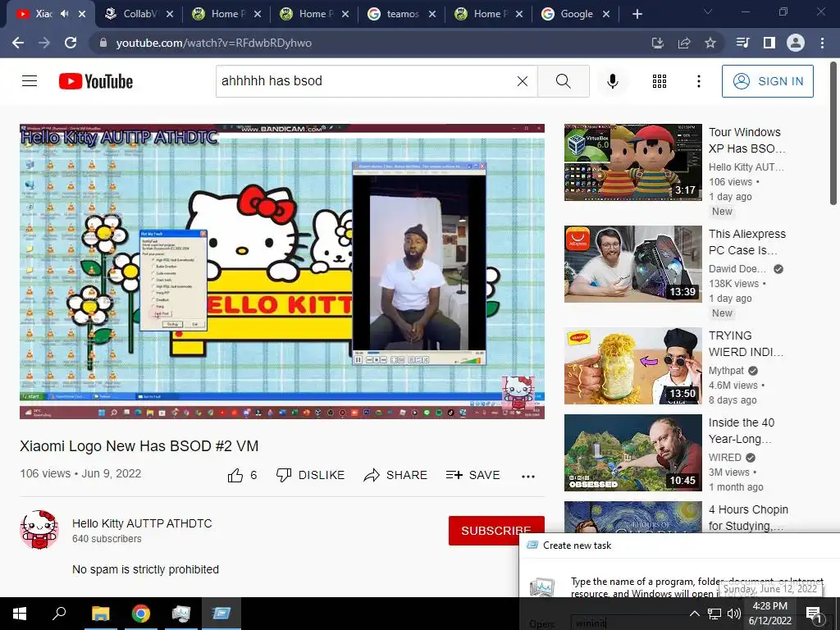Open 4 Hours Chopin for Studying title
Screen dimensions: 840x630
pyautogui.click(x=748, y=518)
